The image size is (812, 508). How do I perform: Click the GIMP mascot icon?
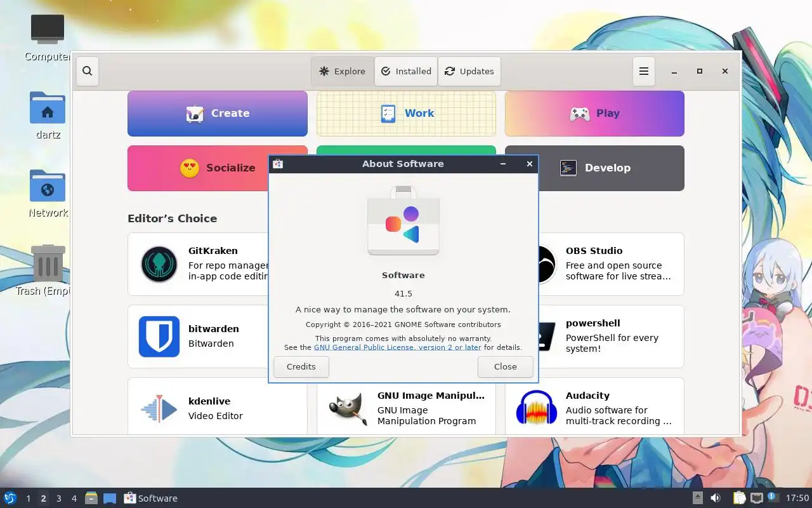point(348,410)
